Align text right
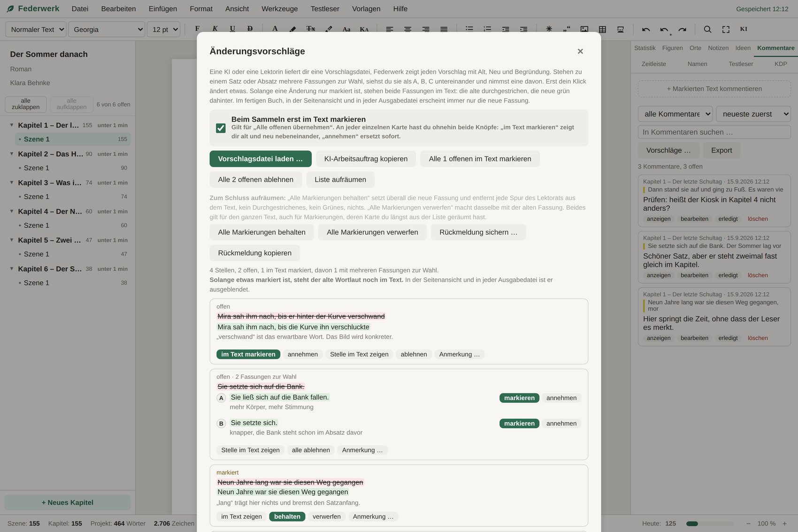 point(426,29)
